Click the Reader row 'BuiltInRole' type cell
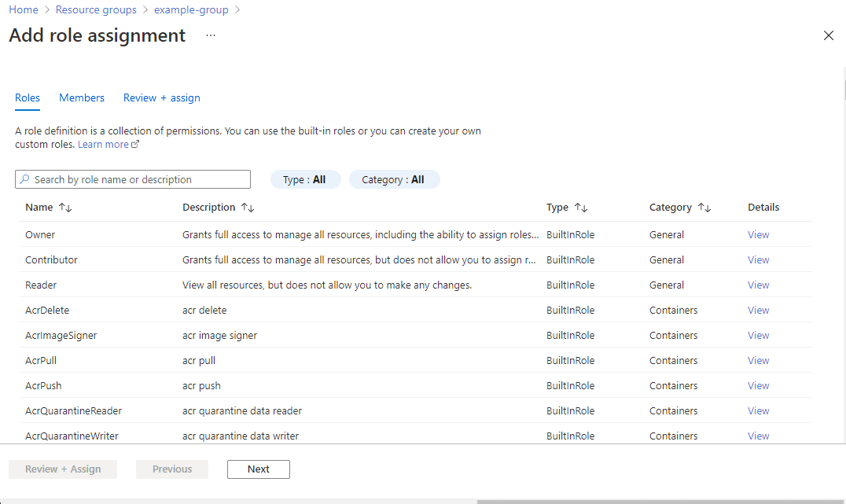The height and width of the screenshot is (504, 846). [x=570, y=285]
